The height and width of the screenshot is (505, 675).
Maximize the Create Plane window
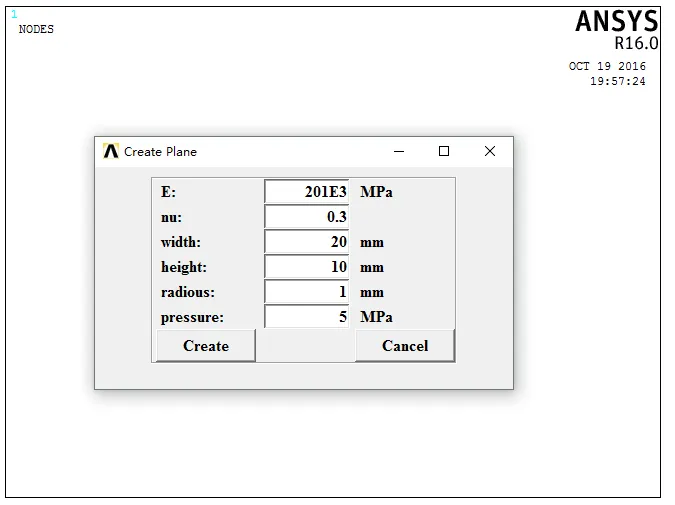pos(444,151)
